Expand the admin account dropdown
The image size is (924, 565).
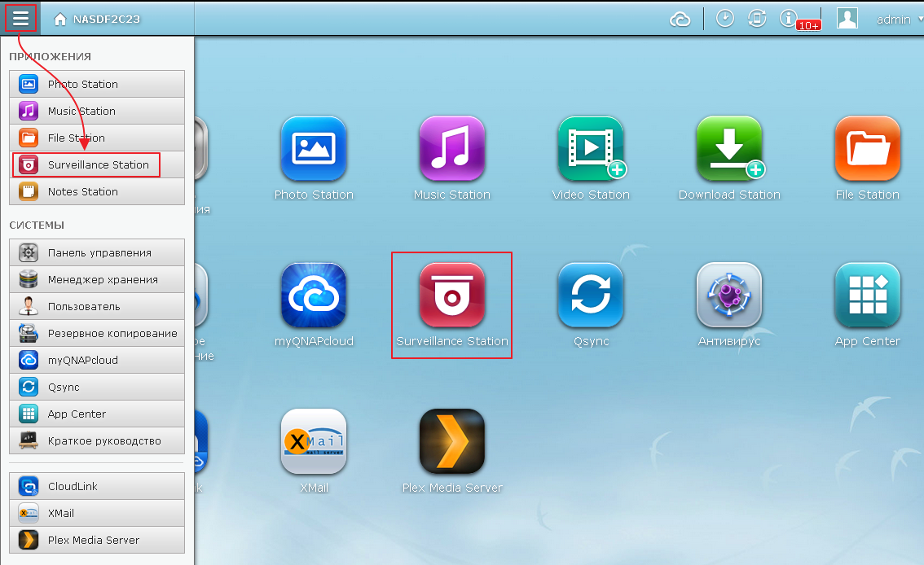(x=900, y=20)
